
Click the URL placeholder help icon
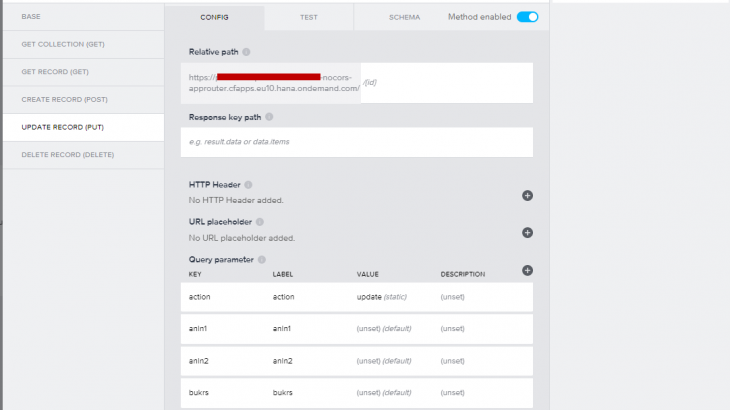[260, 222]
